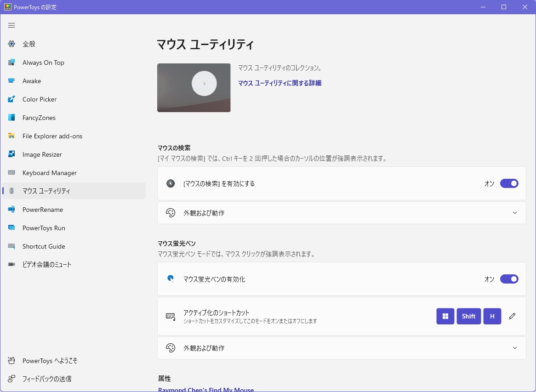The width and height of the screenshot is (536, 392).
Task: Click フィードバックの送信 link text
Action: pyautogui.click(x=47, y=379)
